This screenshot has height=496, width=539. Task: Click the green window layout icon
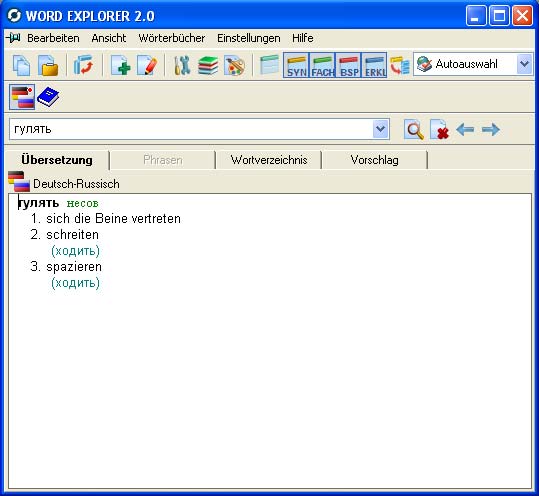point(269,64)
